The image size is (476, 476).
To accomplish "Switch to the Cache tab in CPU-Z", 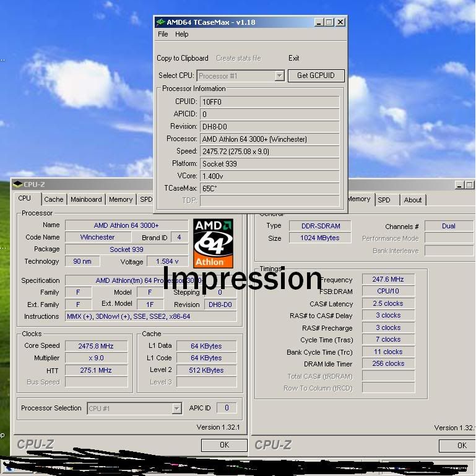I will (x=54, y=199).
